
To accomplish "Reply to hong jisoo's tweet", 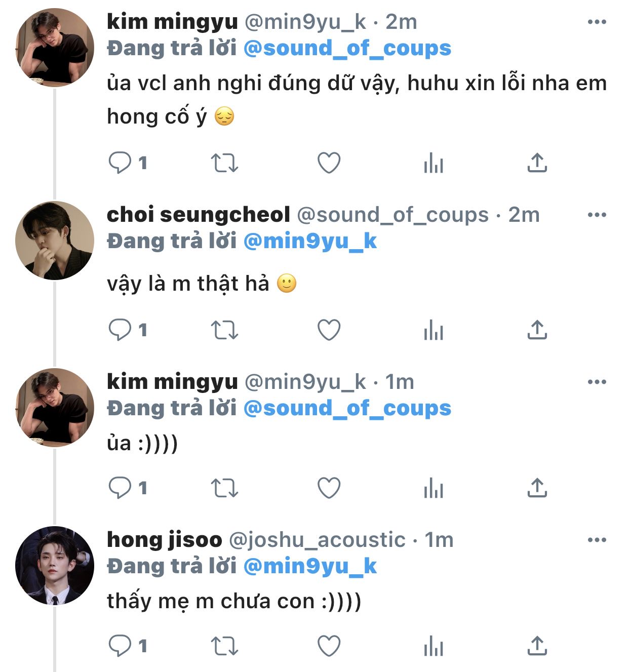I will pyautogui.click(x=120, y=646).
